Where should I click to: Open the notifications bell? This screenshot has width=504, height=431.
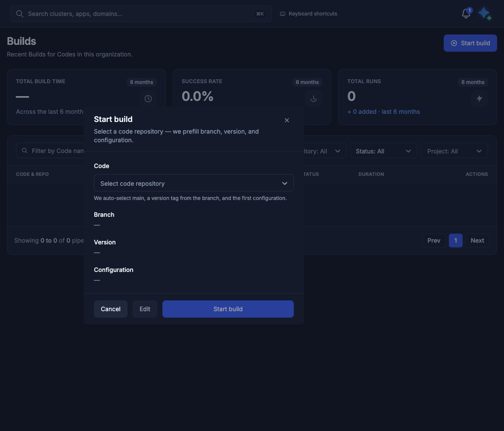point(466,14)
